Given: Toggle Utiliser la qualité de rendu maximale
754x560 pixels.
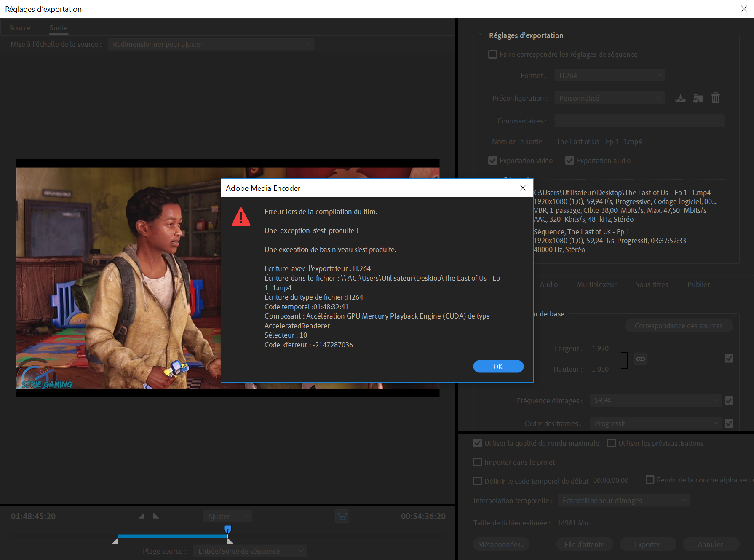Looking at the screenshot, I should click(x=477, y=443).
